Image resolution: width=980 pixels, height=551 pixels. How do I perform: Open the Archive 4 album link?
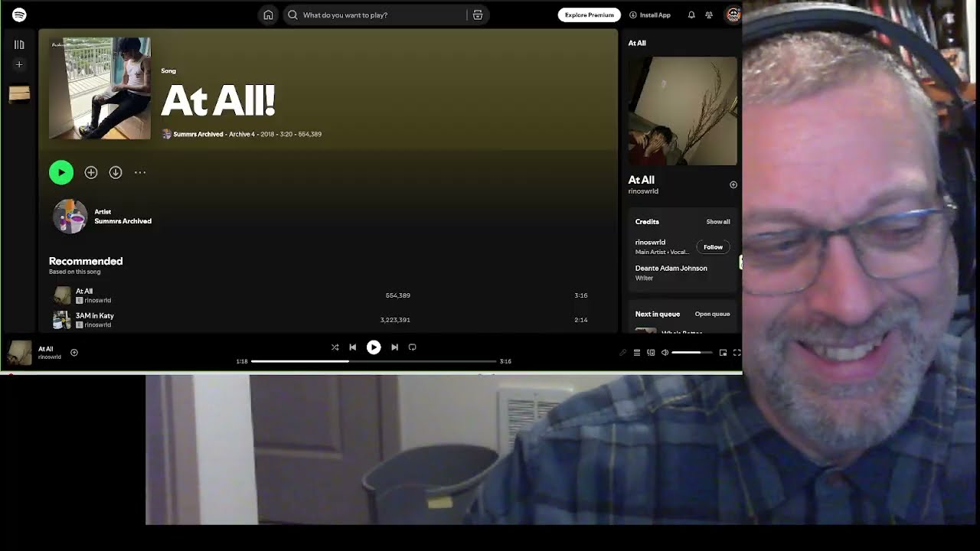(242, 134)
